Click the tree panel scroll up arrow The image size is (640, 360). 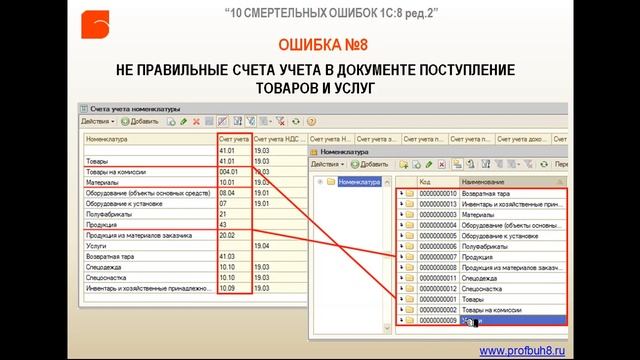(x=387, y=182)
